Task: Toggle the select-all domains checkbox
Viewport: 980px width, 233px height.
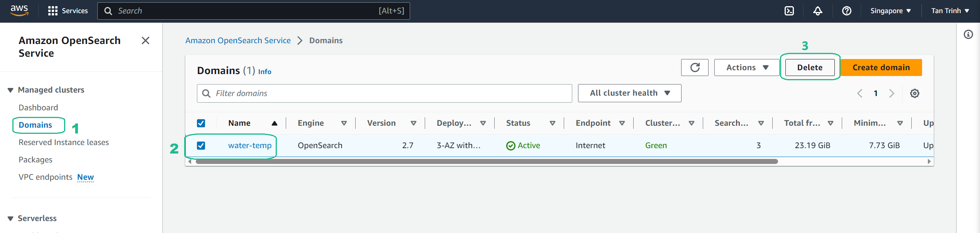Action: pyautogui.click(x=201, y=123)
